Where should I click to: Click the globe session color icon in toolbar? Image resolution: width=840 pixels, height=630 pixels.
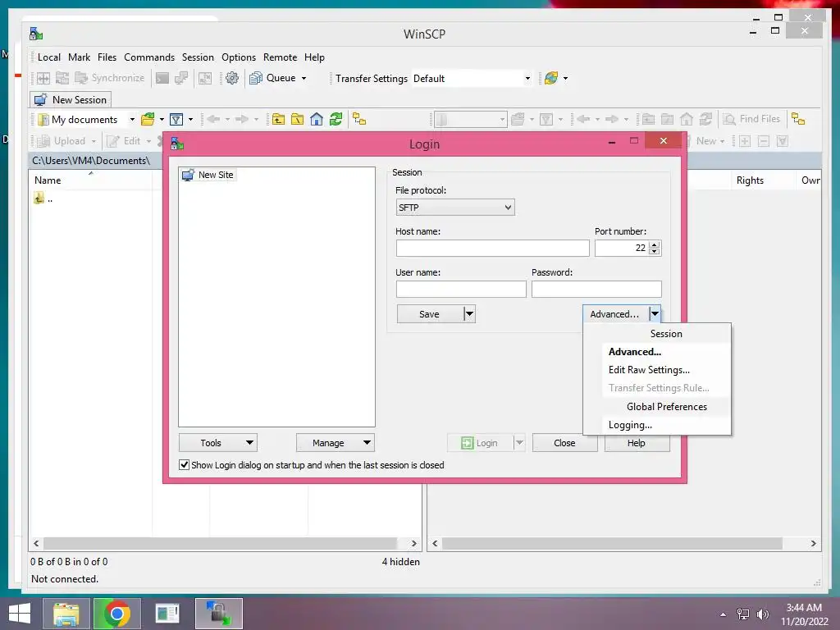point(550,78)
